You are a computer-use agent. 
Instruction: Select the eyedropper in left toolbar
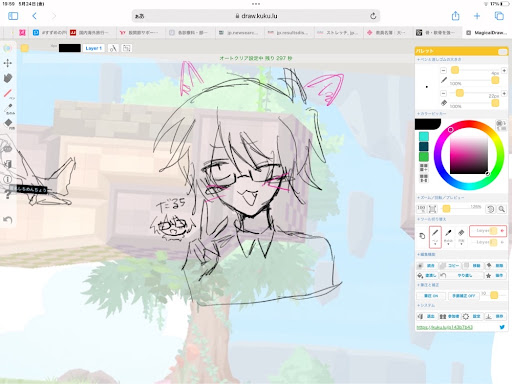coord(8,108)
